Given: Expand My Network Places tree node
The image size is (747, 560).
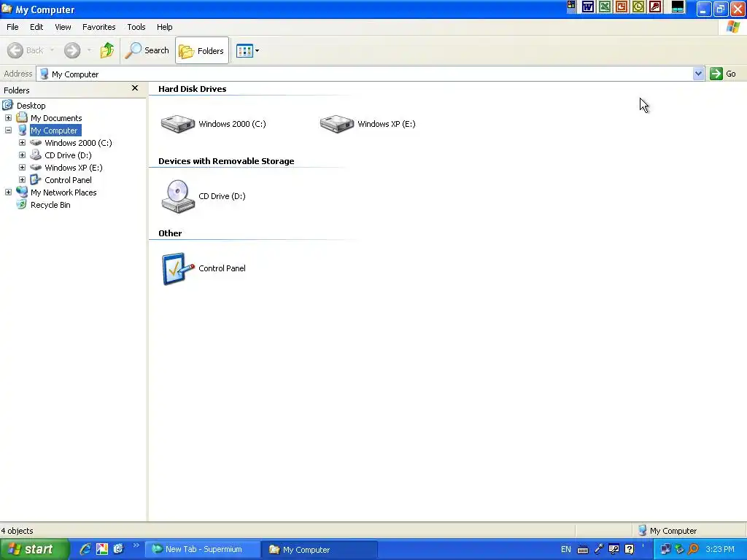Looking at the screenshot, I should coord(8,192).
